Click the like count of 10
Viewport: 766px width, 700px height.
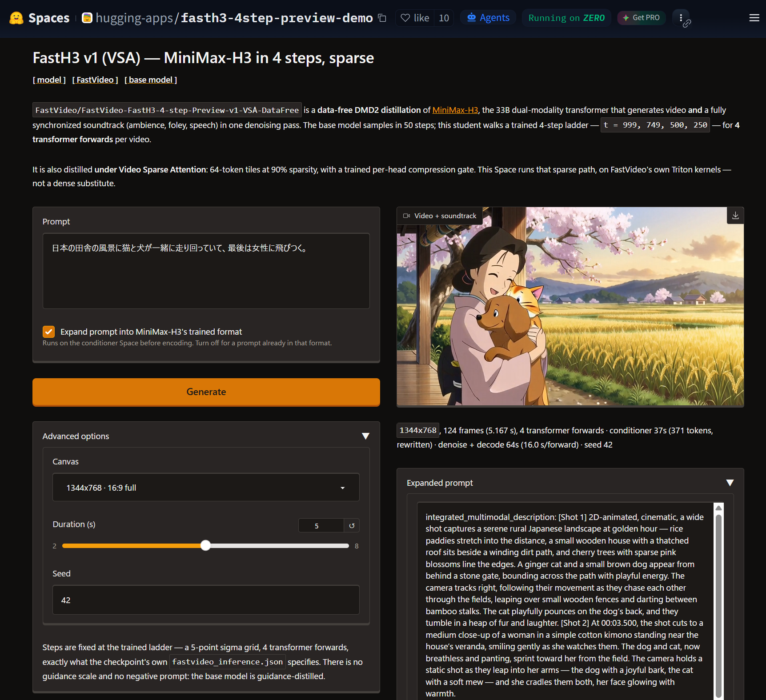click(444, 18)
